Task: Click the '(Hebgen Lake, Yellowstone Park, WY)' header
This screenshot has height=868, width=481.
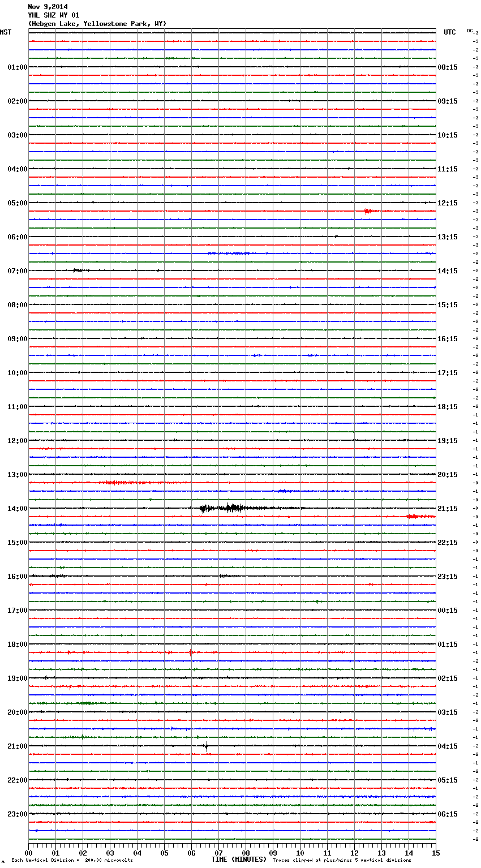Action: (97, 24)
